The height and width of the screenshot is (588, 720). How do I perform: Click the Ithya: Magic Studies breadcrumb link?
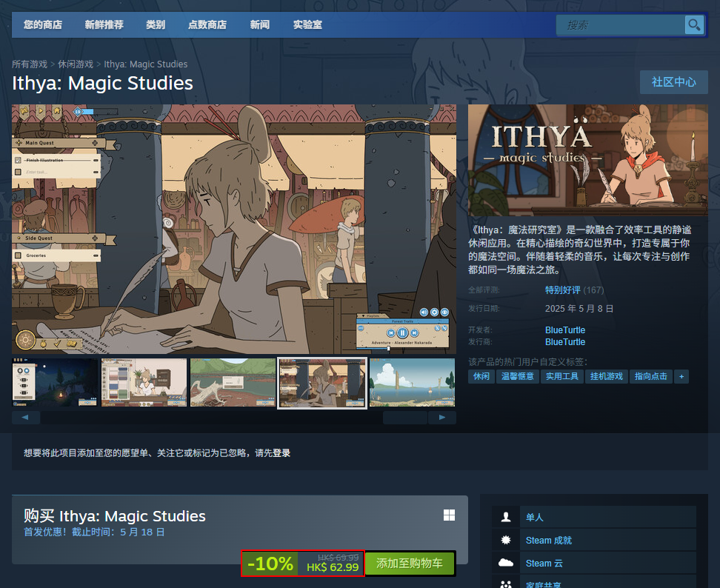(146, 64)
